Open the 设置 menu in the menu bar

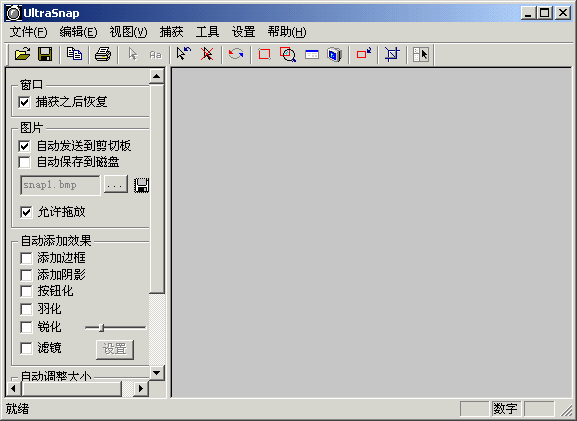(243, 32)
